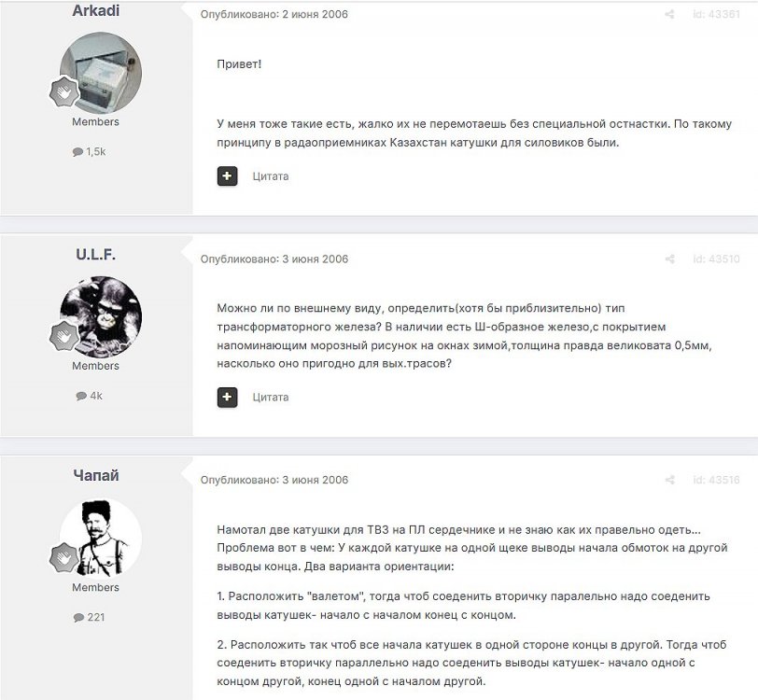The height and width of the screenshot is (700, 758).
Task: Quote Arkadi's post with Цитата
Action: [x=271, y=176]
